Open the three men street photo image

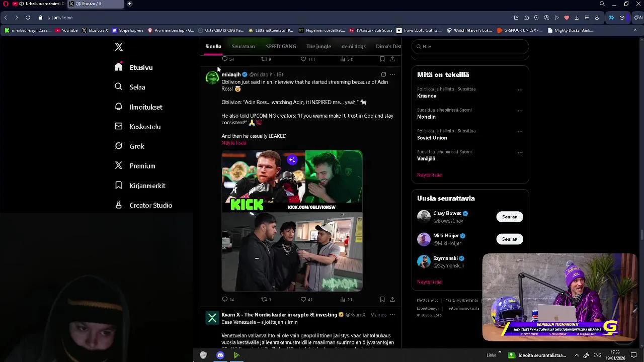[292, 251]
